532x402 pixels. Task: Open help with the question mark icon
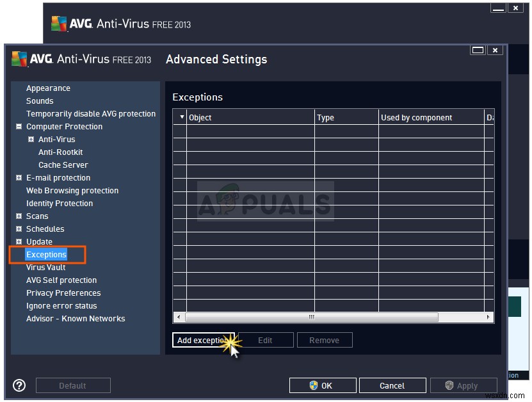point(19,385)
